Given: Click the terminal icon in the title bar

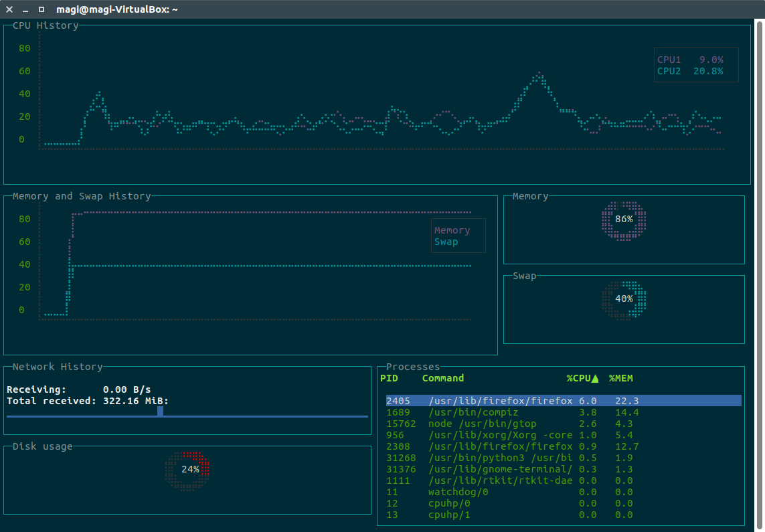Looking at the screenshot, I should [x=41, y=9].
